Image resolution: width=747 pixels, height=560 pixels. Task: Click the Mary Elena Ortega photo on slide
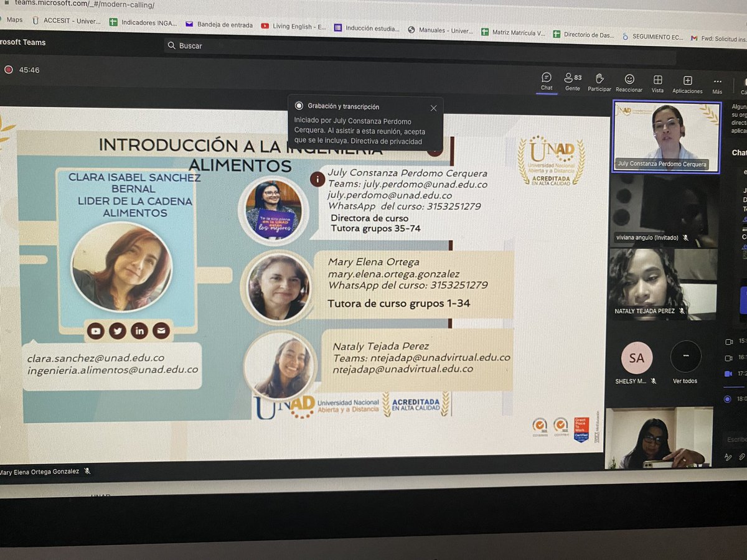point(278,287)
